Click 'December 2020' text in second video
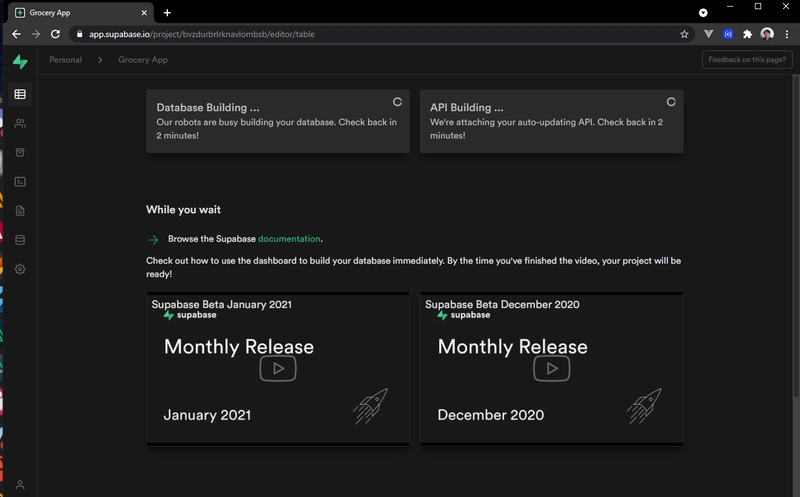 click(491, 415)
